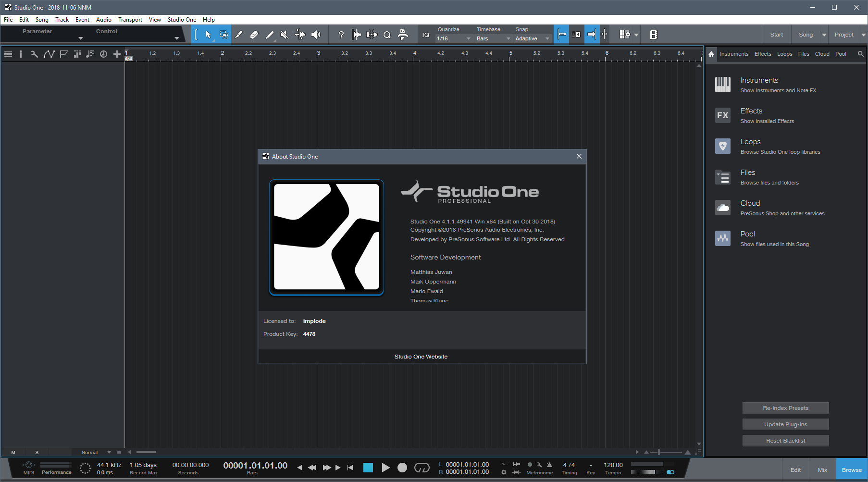Click the question mark help icon
Viewport: 868px width, 482px height.
pyautogui.click(x=341, y=35)
